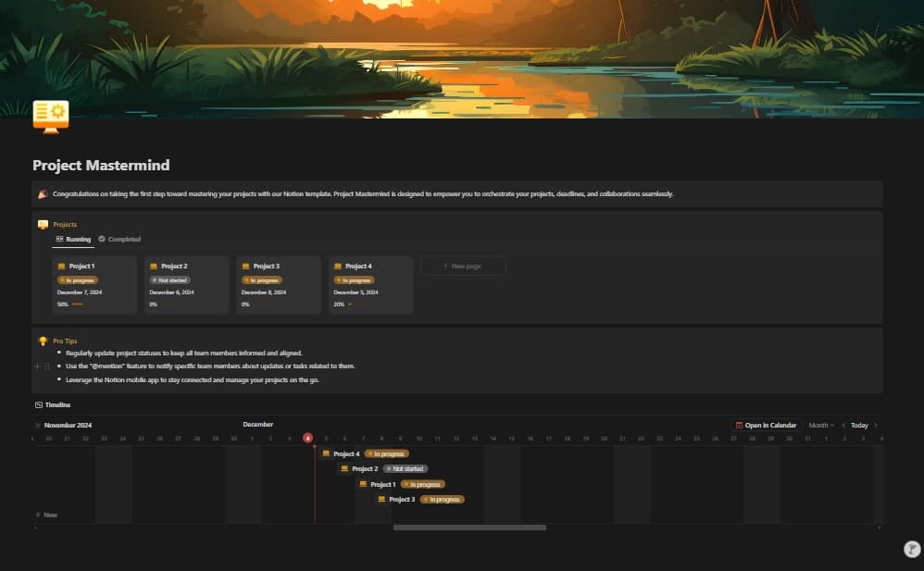Go to the previous timeline period arrow
The width and height of the screenshot is (924, 571).
(843, 426)
